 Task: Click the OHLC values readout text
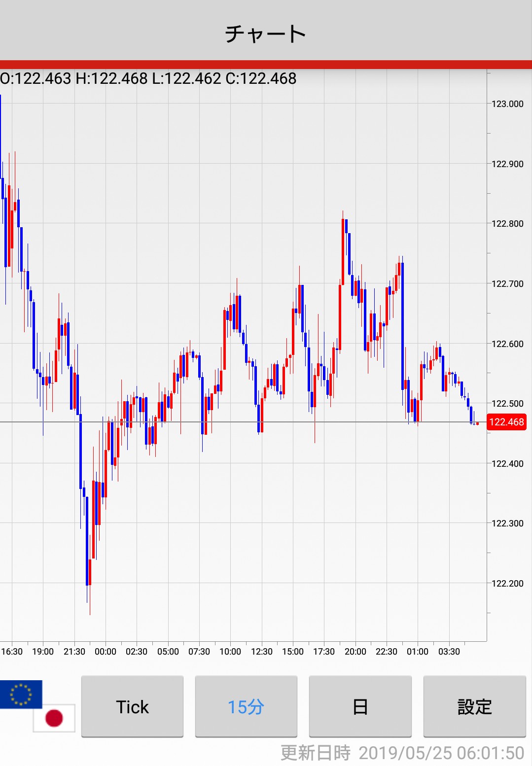click(x=148, y=78)
